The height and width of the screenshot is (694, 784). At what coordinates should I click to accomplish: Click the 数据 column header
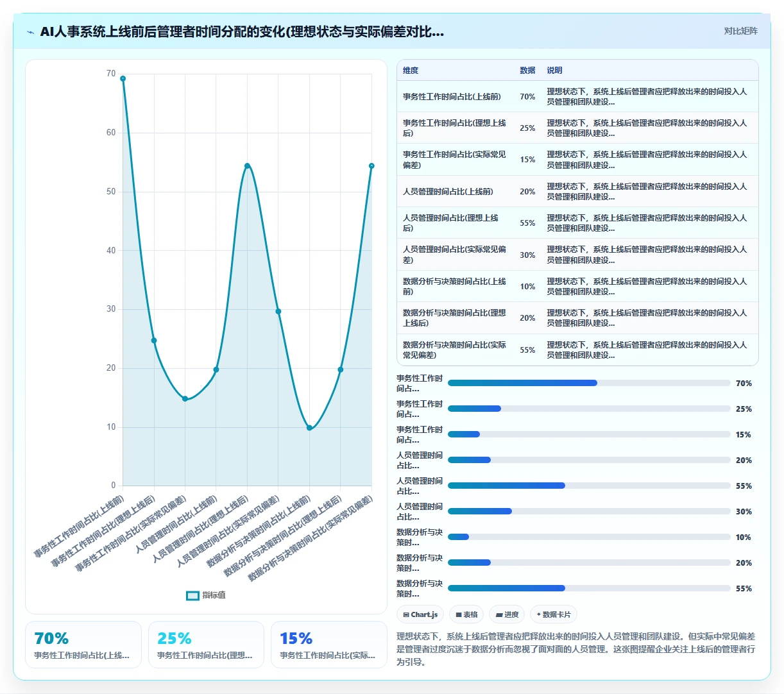tap(527, 71)
